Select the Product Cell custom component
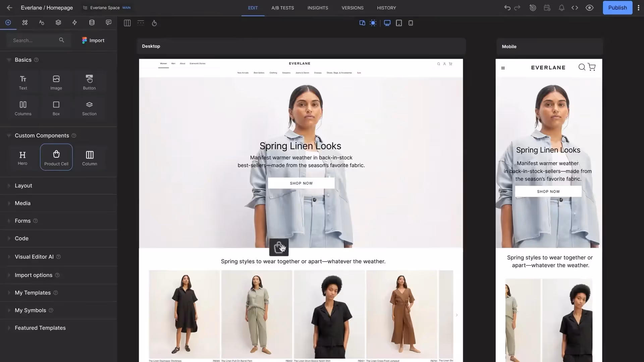Screen dimensions: 644x362 pos(56,157)
